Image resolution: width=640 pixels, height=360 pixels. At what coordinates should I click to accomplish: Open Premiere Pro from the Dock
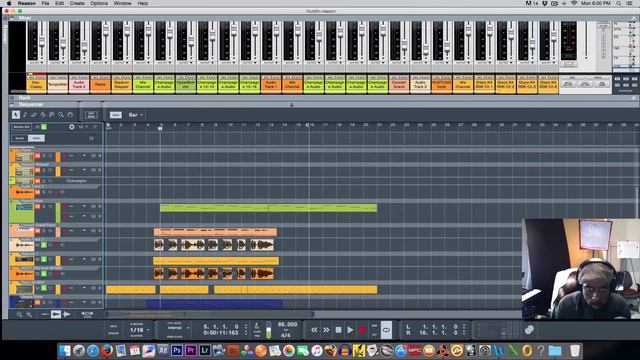pyautogui.click(x=191, y=350)
